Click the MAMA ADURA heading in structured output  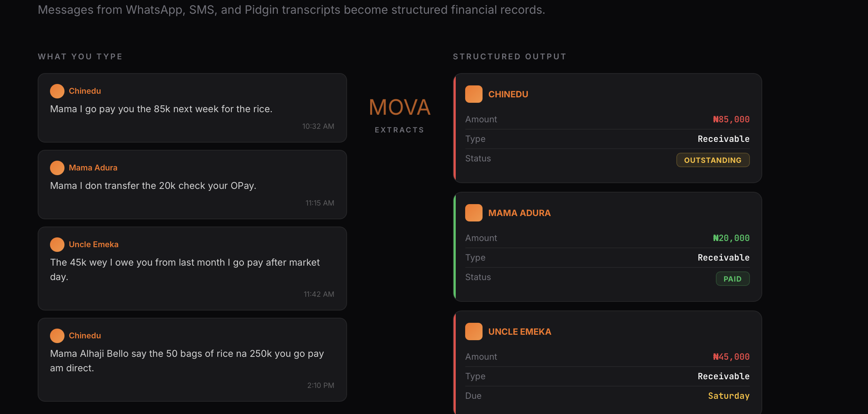519,213
